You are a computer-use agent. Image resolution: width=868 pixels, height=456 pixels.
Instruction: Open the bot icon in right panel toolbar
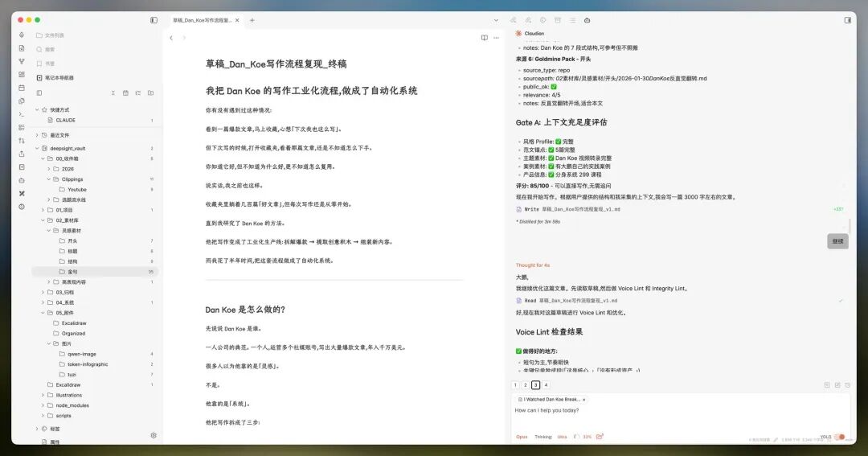587,20
